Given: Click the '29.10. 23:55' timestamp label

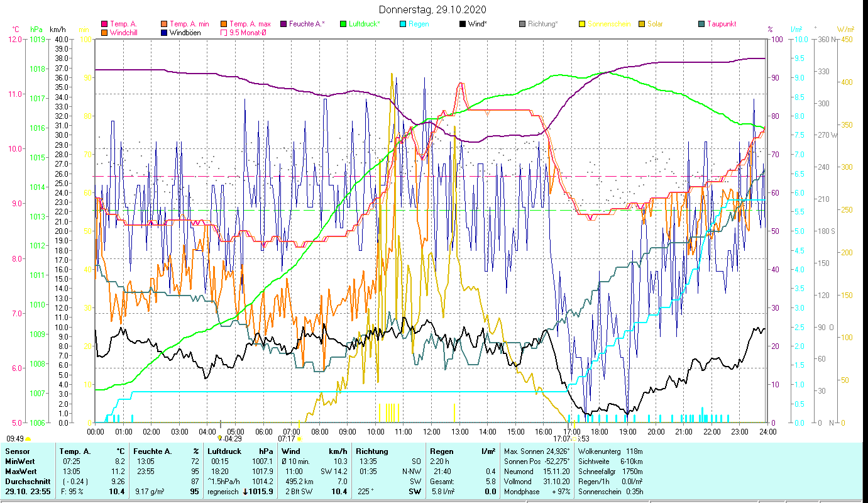Looking at the screenshot, I should [x=28, y=492].
